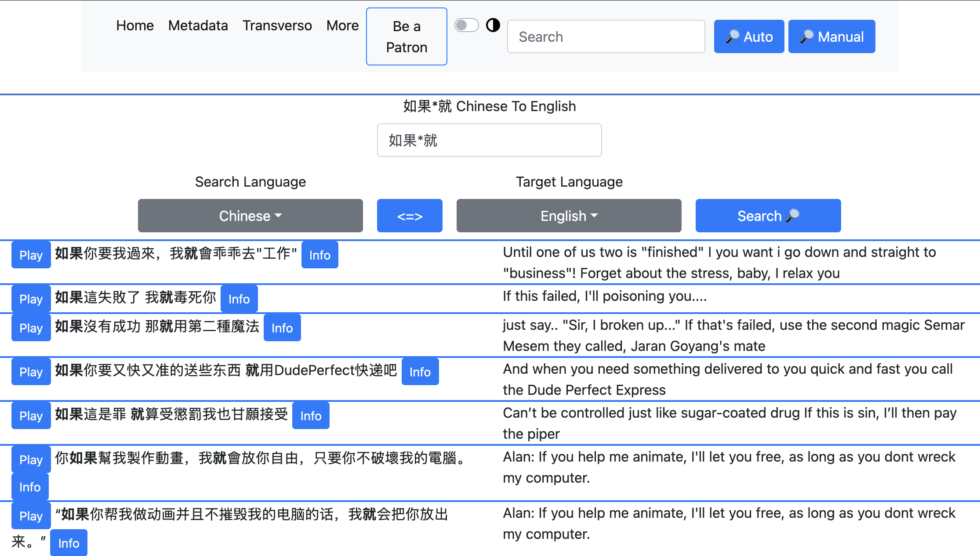Viewport: 980px width, 556px height.
Task: Open the Transverso nav item
Action: [x=277, y=25]
